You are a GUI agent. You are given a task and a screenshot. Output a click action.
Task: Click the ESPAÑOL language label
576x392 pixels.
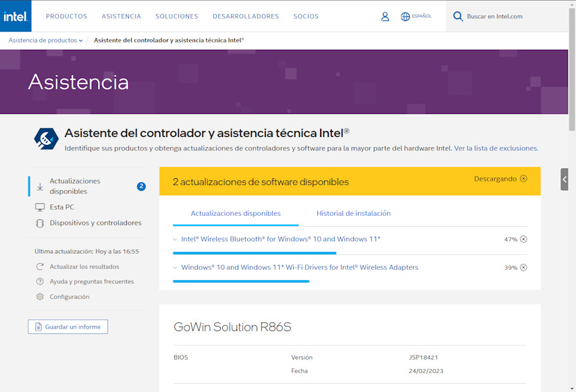coord(421,16)
